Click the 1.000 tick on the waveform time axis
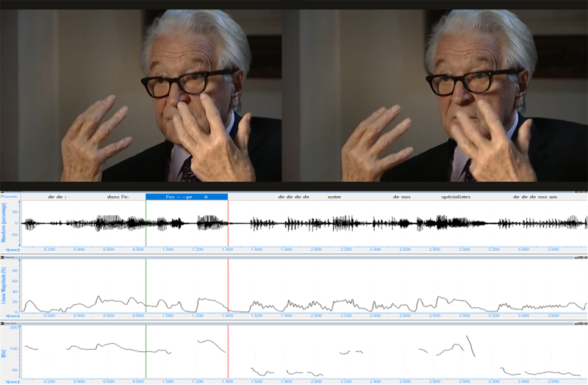Image resolution: width=588 pixels, height=385 pixels. click(168, 249)
